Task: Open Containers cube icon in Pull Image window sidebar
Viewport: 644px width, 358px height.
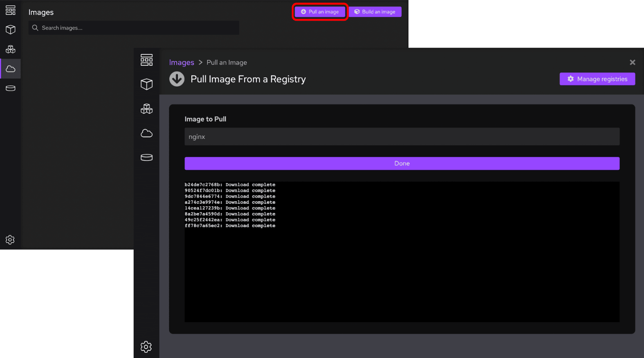Action: pos(146,84)
